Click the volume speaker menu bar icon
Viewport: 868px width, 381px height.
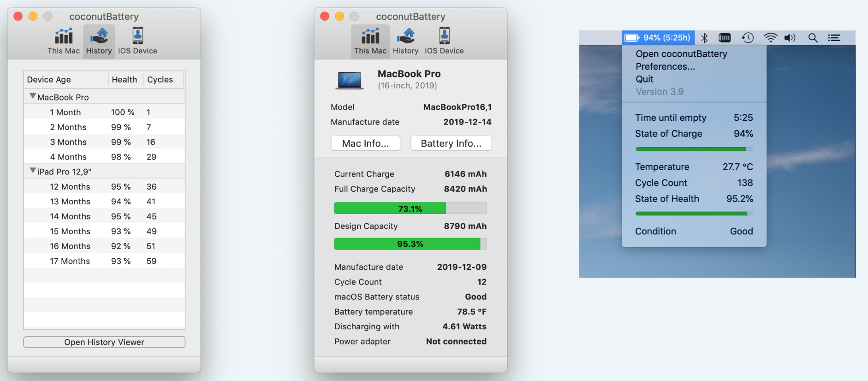790,38
